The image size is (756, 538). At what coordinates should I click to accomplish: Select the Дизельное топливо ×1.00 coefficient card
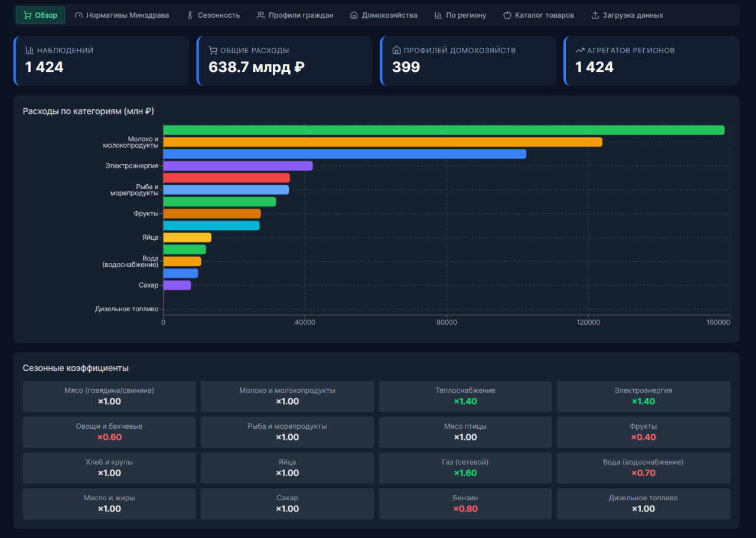[x=643, y=504]
